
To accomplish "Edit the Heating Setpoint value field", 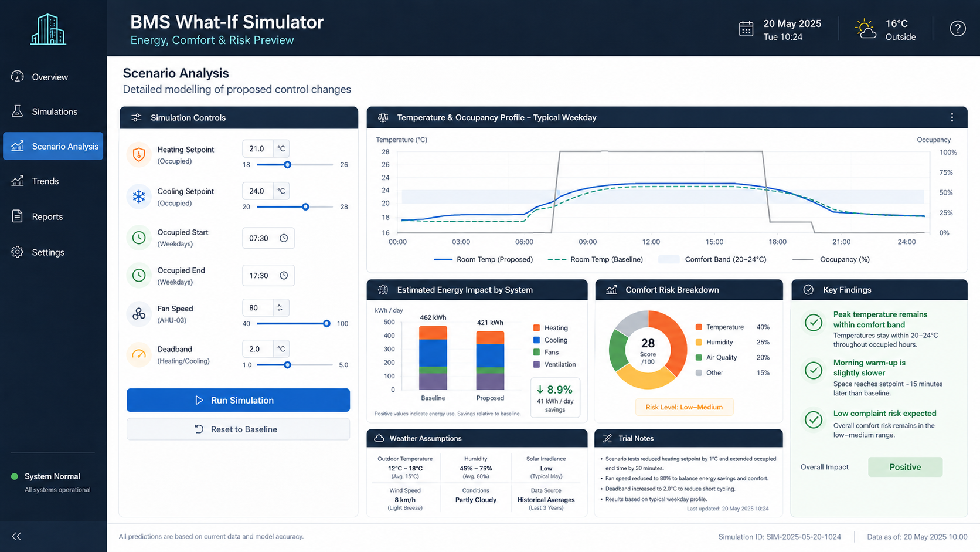I will pyautogui.click(x=258, y=149).
